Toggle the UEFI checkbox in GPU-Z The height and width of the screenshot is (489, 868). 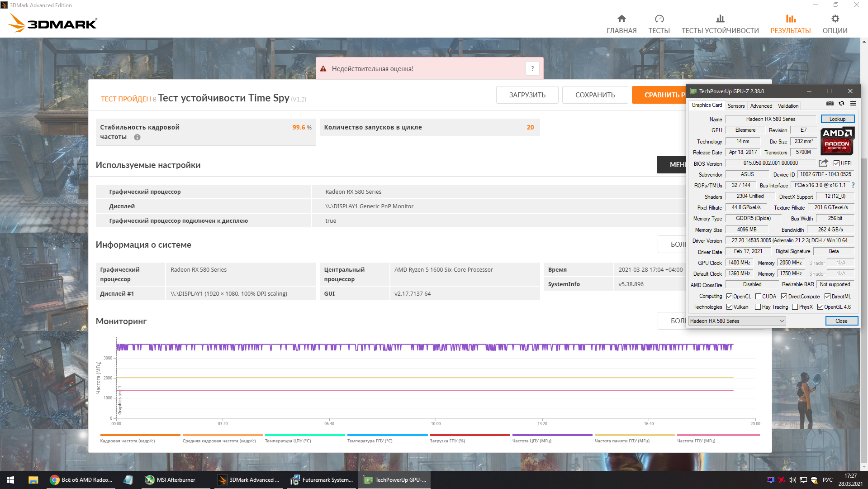pyautogui.click(x=837, y=163)
